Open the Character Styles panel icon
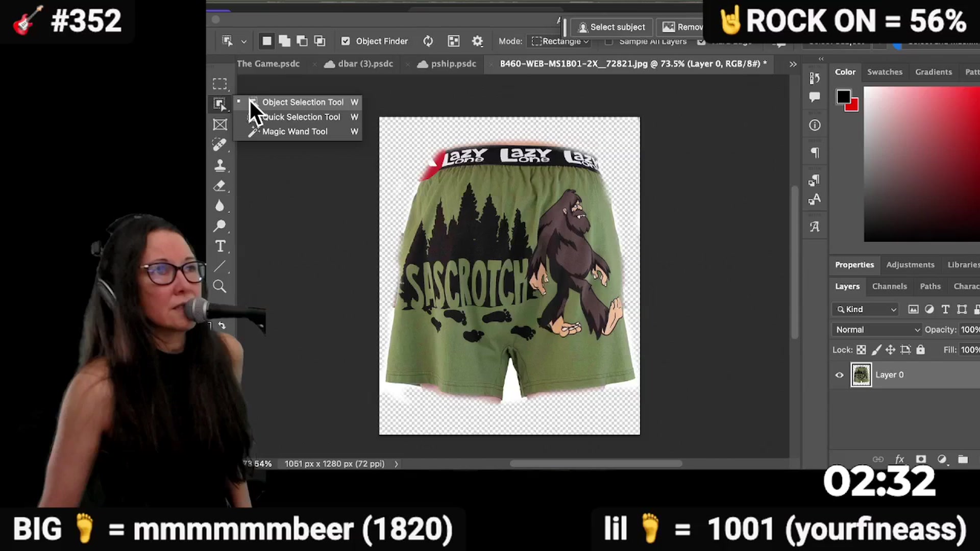 815,199
